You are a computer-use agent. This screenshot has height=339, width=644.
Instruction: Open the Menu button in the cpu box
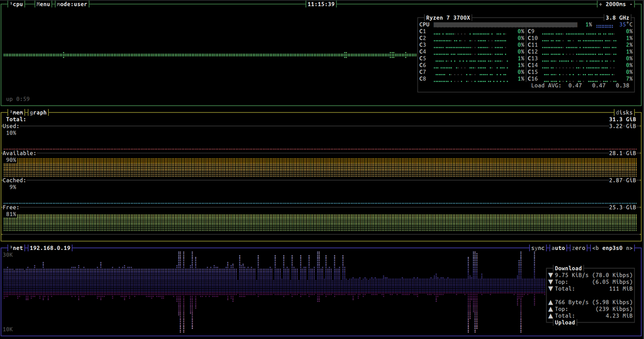pos(43,4)
